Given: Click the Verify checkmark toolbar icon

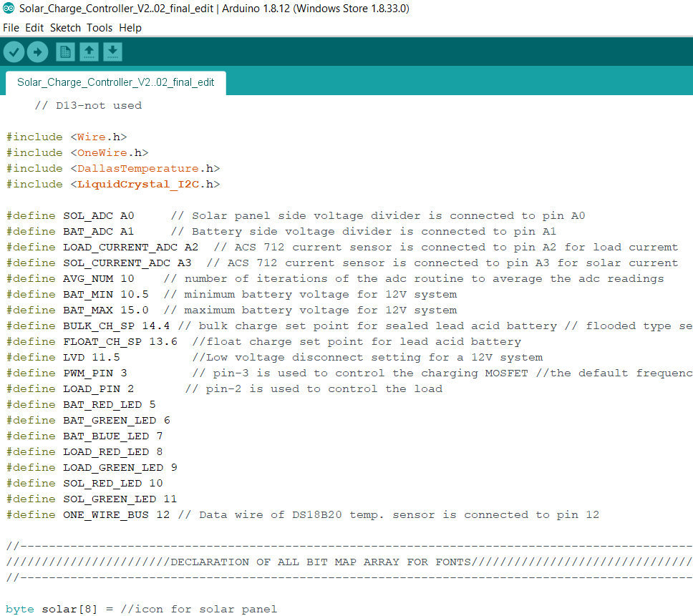Looking at the screenshot, I should 14,52.
